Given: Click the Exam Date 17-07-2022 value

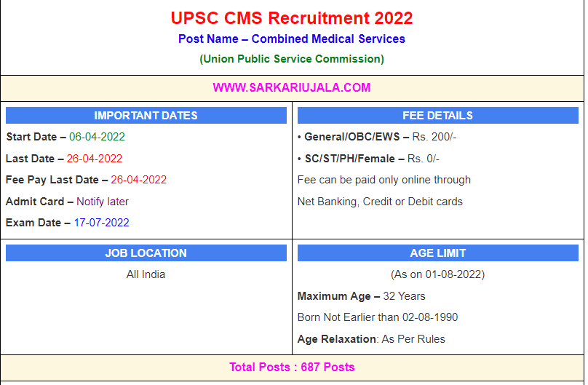Looking at the screenshot, I should point(101,223).
